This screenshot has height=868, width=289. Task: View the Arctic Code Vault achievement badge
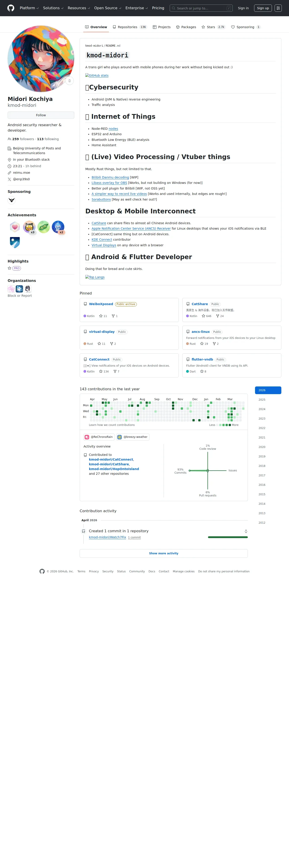pos(15,243)
